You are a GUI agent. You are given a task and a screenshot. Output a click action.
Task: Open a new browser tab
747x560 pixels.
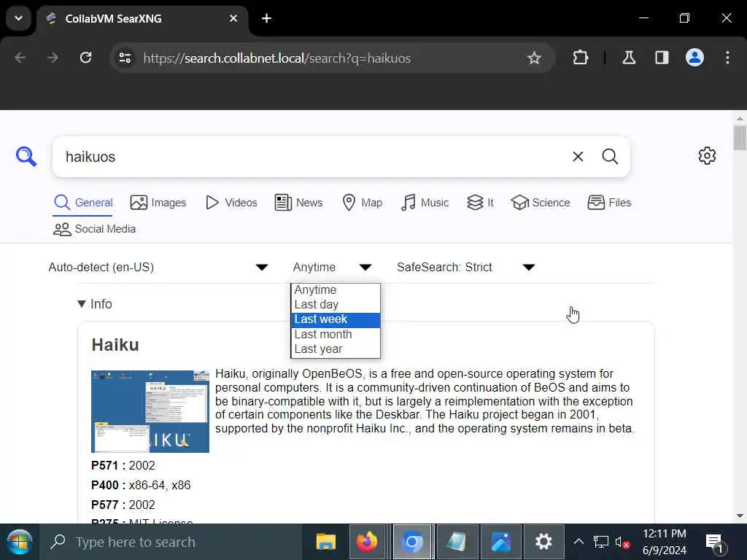click(x=267, y=18)
